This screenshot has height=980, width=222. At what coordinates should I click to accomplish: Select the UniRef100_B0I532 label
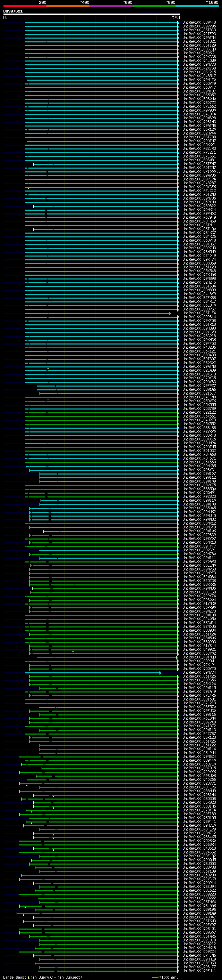point(199,451)
